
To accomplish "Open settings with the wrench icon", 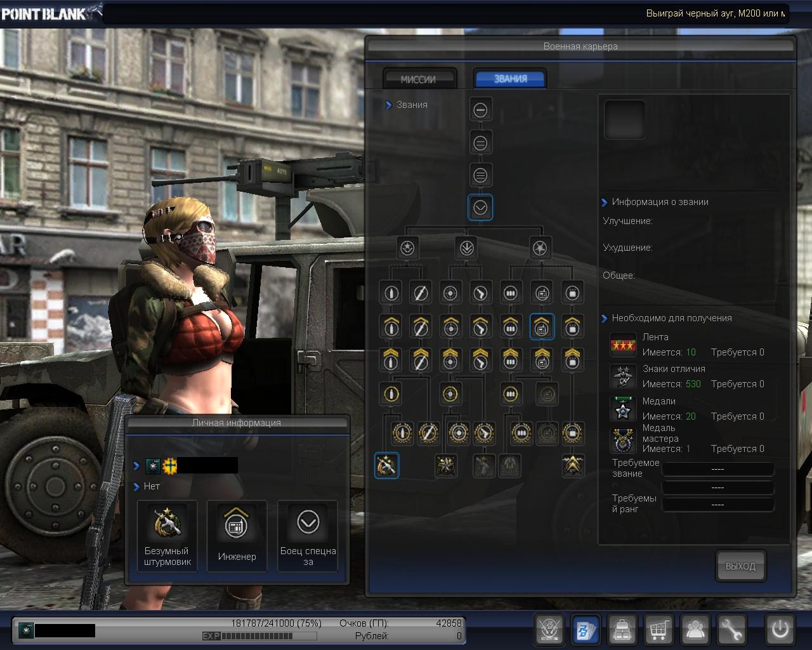I will coord(732,629).
